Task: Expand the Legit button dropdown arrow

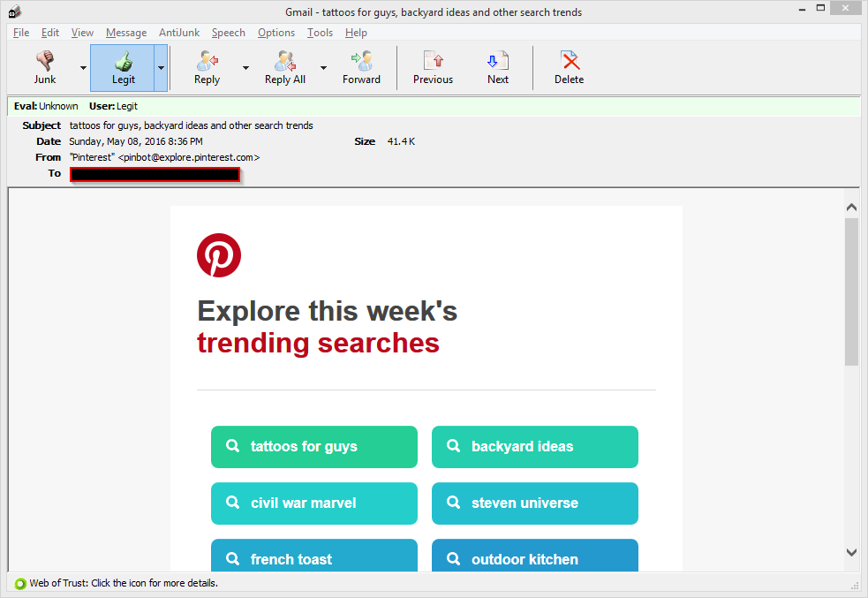Action: point(161,67)
